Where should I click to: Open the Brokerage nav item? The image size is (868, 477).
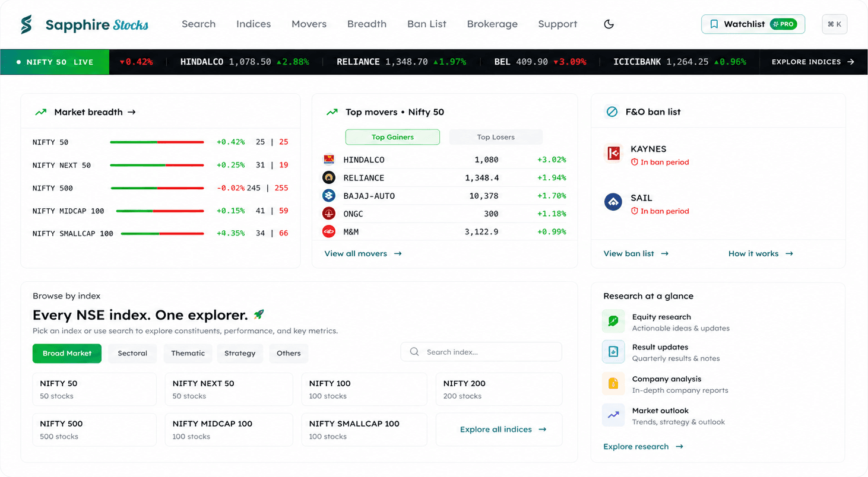(492, 24)
